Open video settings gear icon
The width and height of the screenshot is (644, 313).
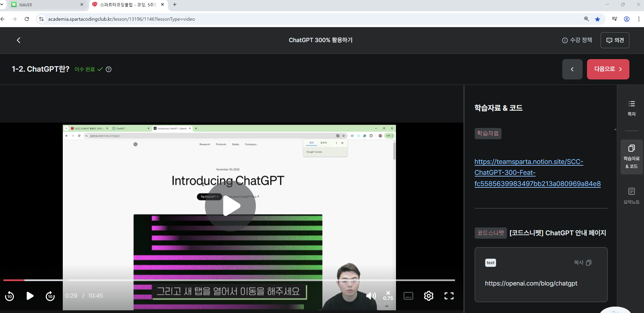[429, 296]
